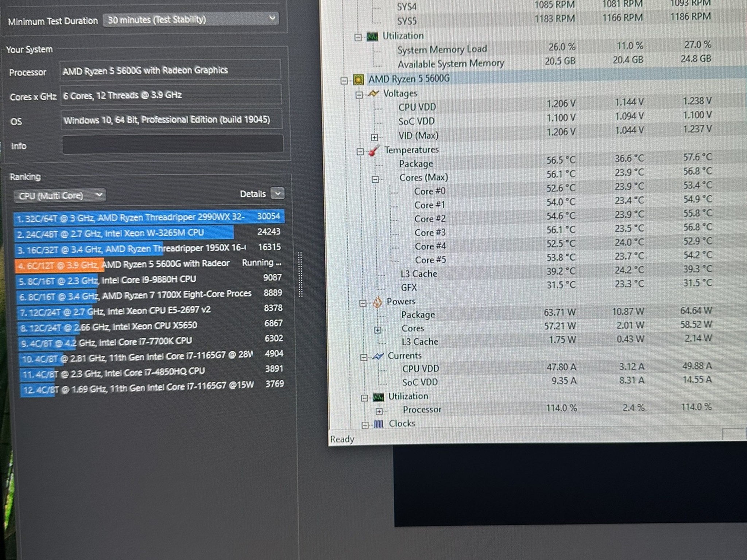Image resolution: width=747 pixels, height=560 pixels.
Task: Expand the Cores power entry
Action: click(378, 329)
